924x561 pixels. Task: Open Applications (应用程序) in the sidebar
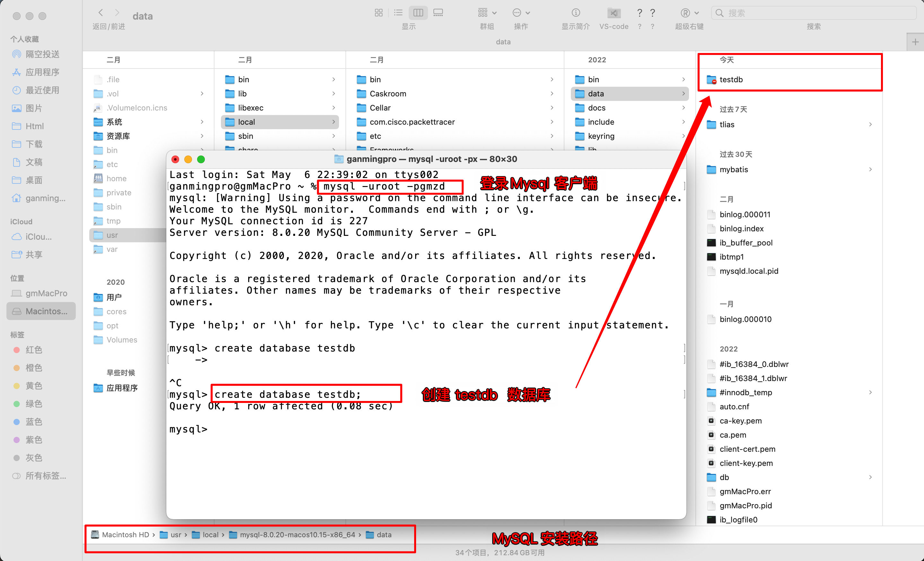(41, 72)
